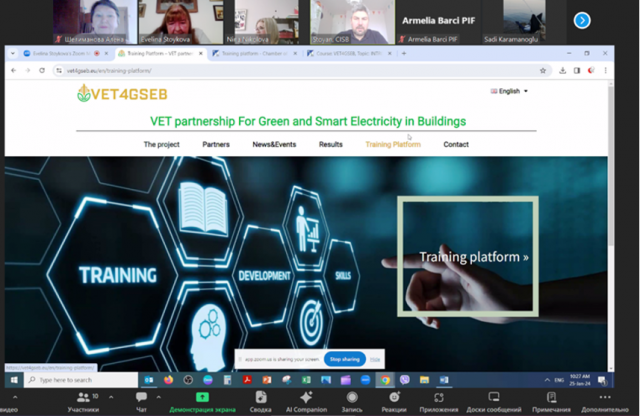The width and height of the screenshot is (640, 416).
Task: Switch to Course VET4GSEB Topic tab
Action: pyautogui.click(x=347, y=53)
